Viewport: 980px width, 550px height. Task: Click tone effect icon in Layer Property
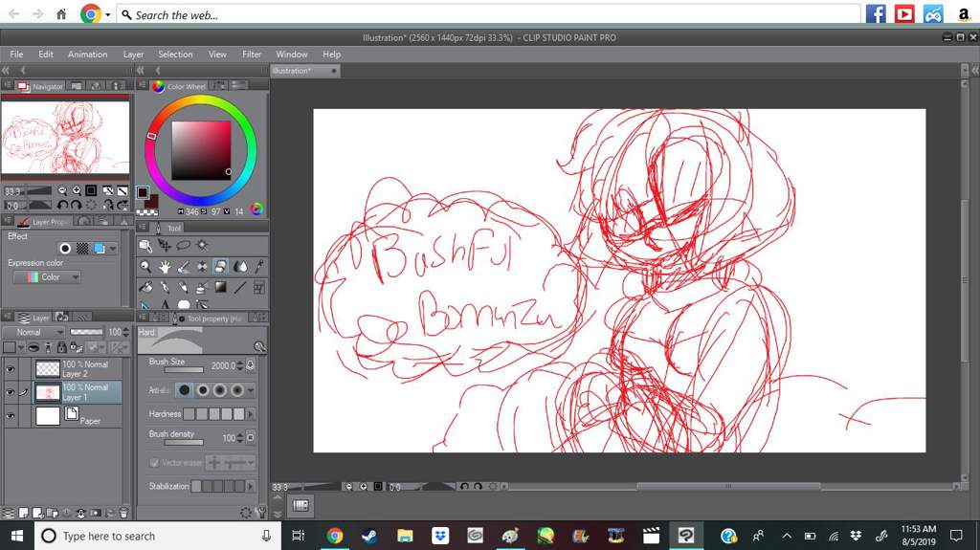pos(82,248)
